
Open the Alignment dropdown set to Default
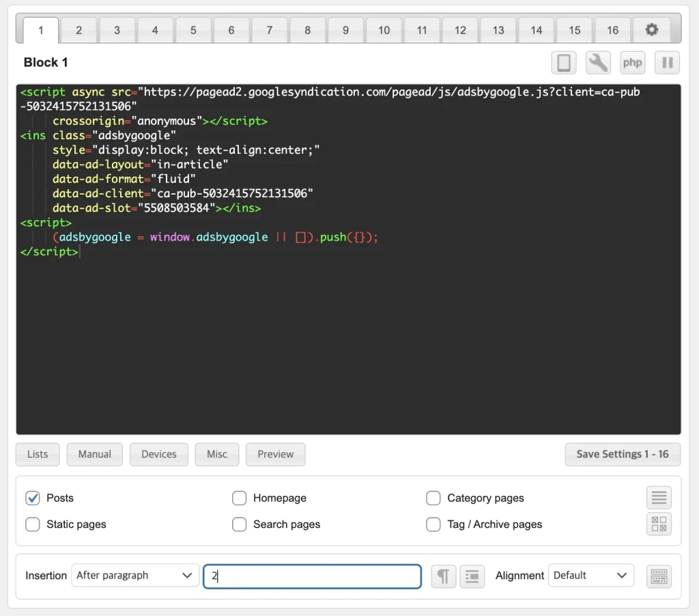pos(591,576)
